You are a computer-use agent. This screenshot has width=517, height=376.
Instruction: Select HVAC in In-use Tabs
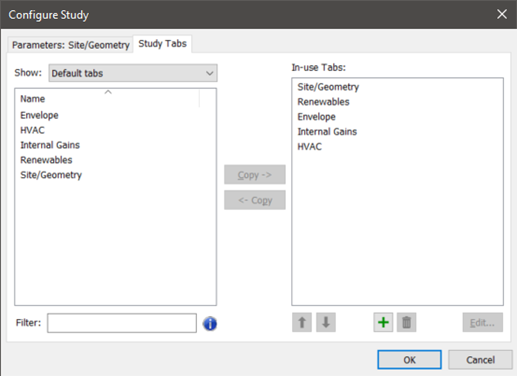(x=310, y=147)
